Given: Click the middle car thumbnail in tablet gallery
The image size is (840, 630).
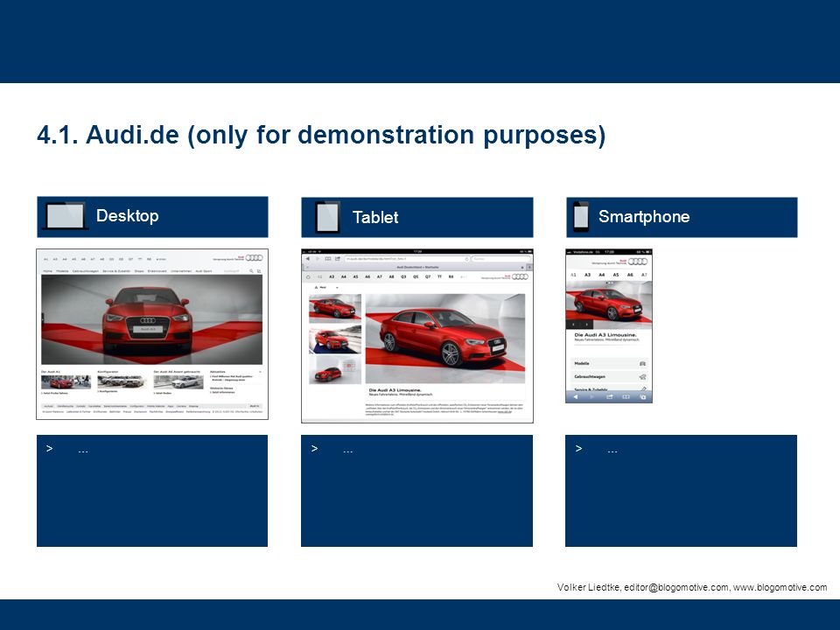Looking at the screenshot, I should coord(335,339).
